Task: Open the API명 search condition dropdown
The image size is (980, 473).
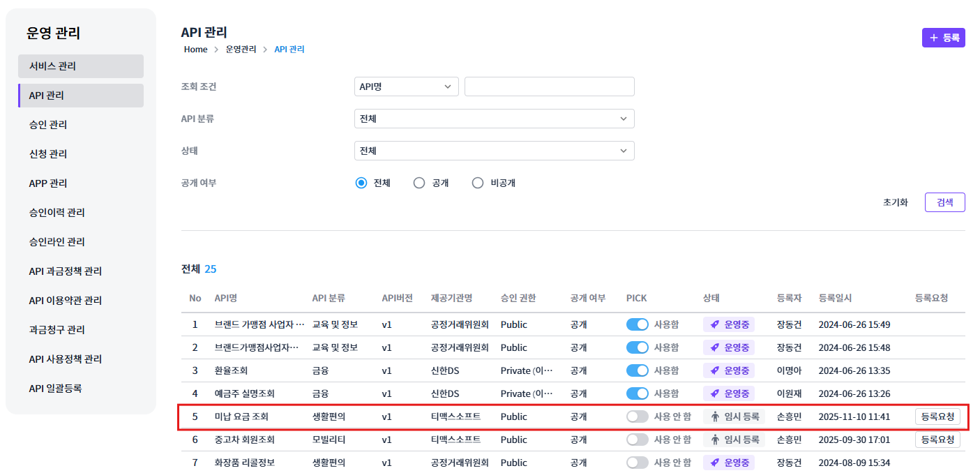Action: pyautogui.click(x=407, y=87)
